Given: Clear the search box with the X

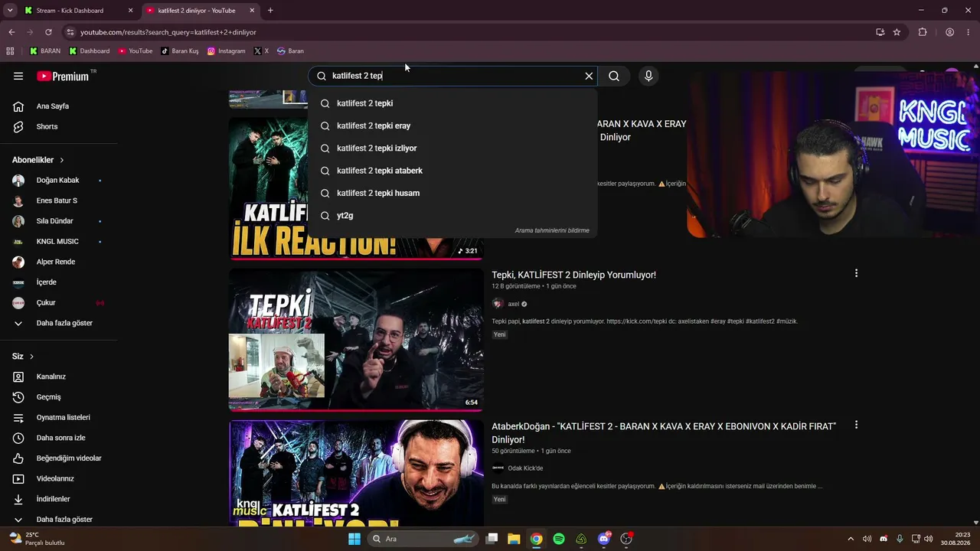Looking at the screenshot, I should point(589,76).
